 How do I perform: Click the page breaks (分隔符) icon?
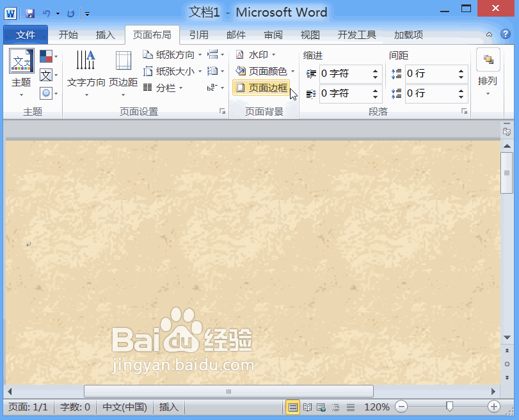coord(216,54)
